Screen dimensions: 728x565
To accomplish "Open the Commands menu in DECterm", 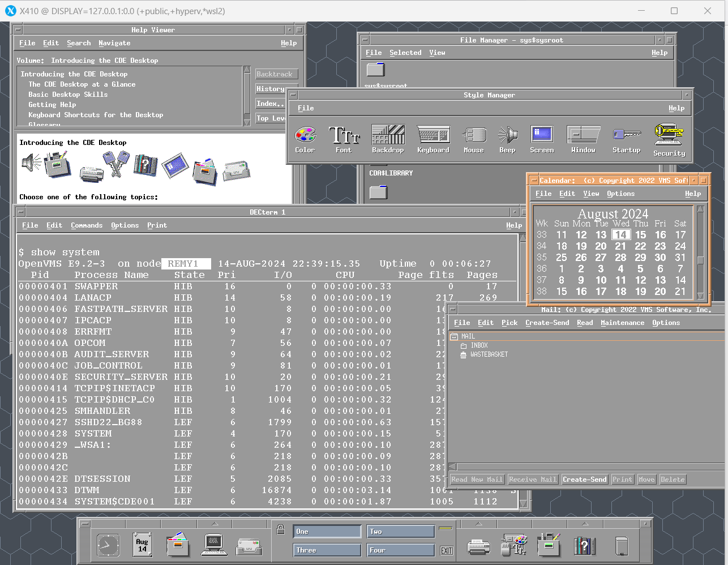I will pyautogui.click(x=87, y=225).
